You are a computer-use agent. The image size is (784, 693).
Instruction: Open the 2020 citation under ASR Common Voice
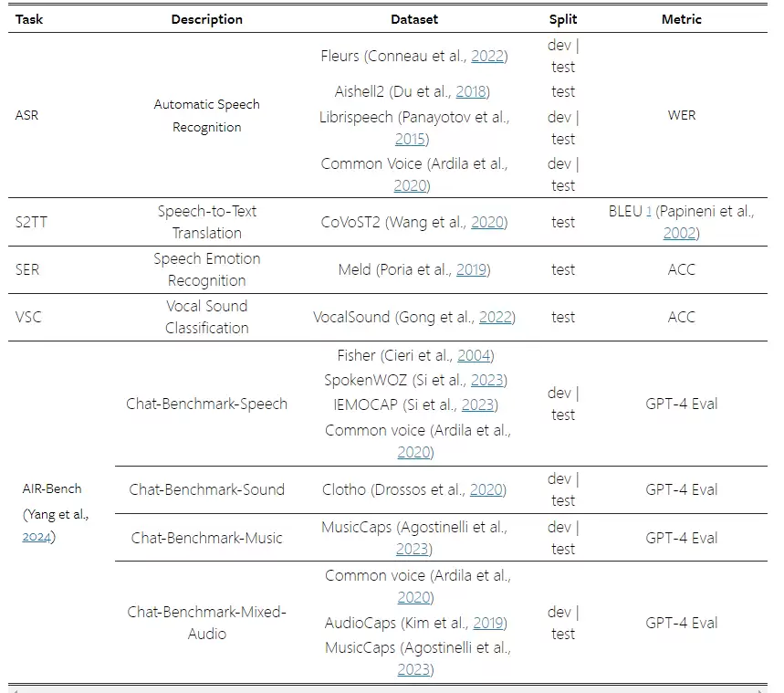click(x=410, y=185)
